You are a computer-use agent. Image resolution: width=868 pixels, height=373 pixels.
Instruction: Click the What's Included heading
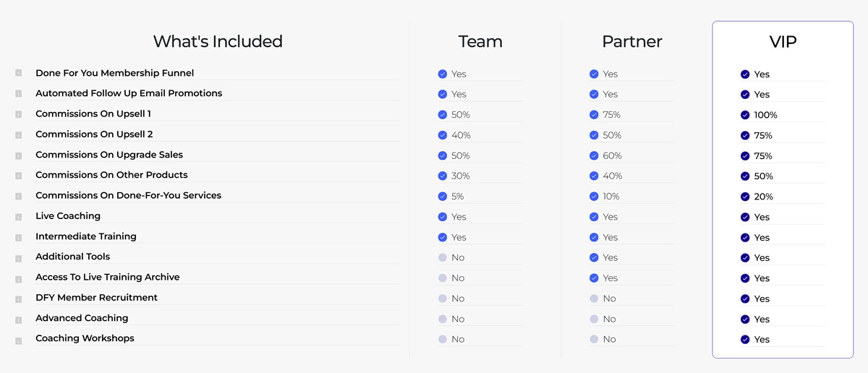coord(218,42)
